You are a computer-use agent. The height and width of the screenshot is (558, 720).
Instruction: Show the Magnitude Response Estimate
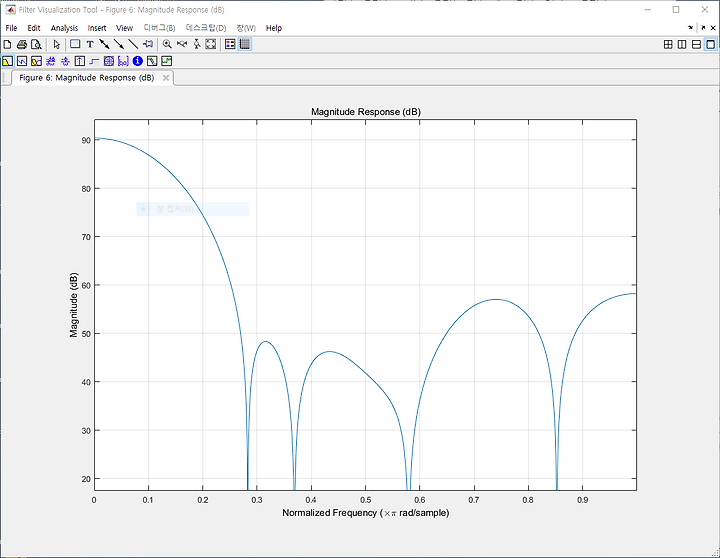(x=152, y=61)
